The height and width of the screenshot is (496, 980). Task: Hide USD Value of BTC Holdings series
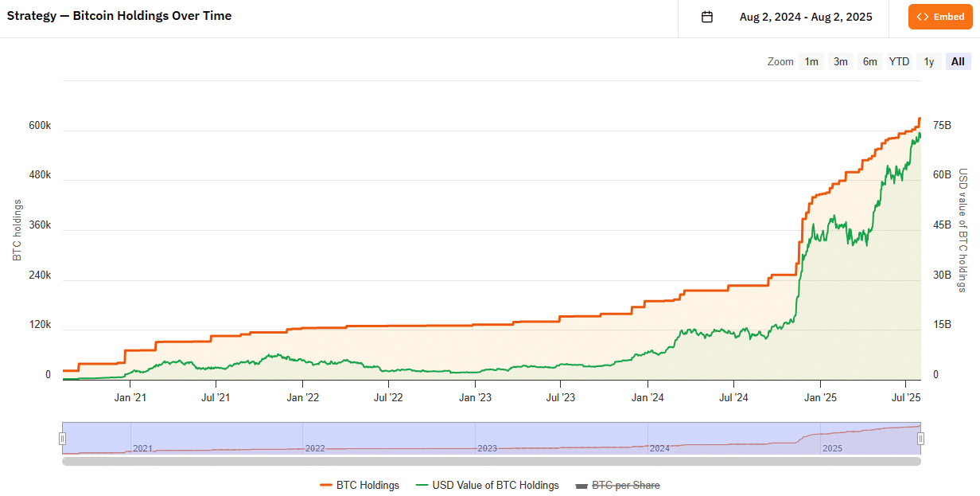tap(496, 485)
